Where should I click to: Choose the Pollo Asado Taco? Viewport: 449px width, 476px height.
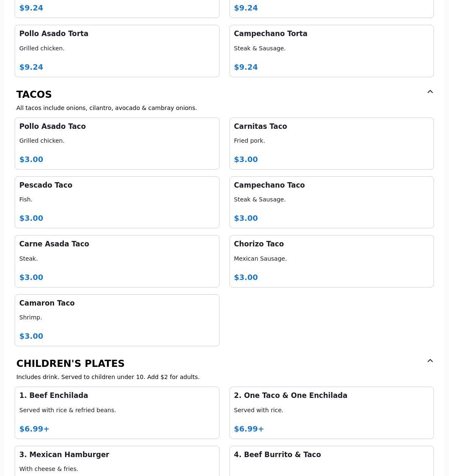point(117,143)
